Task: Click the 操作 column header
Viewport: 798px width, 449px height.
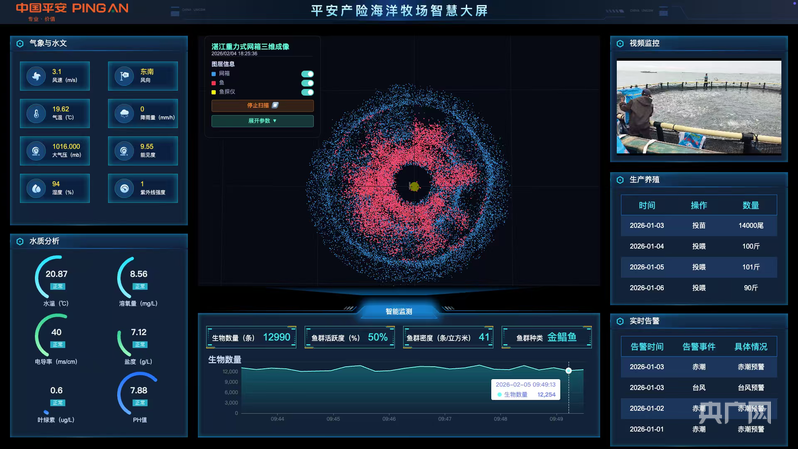Action: click(698, 205)
